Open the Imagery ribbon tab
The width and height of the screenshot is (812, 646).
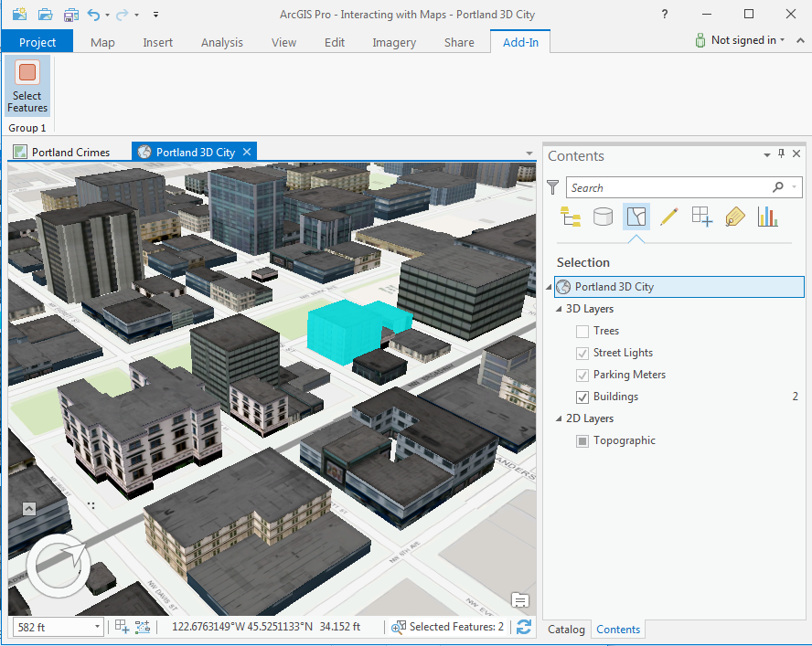pos(393,42)
